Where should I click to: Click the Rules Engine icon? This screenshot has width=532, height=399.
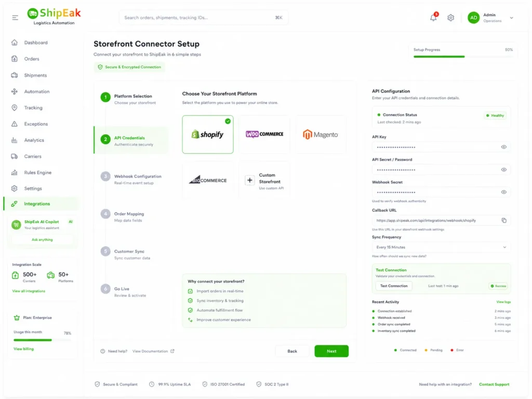click(14, 172)
